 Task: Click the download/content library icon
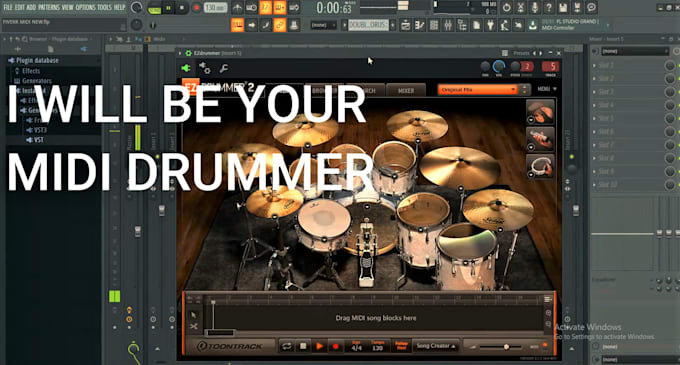tap(533, 26)
